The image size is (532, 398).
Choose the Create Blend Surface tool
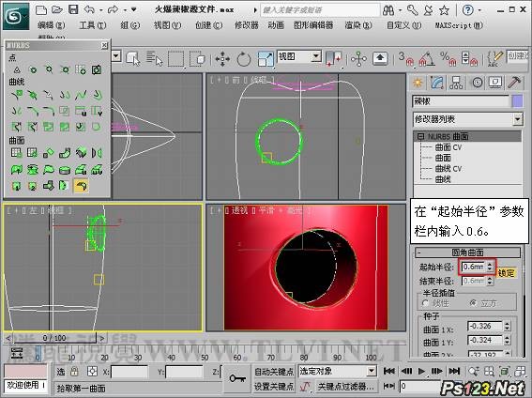(65, 153)
